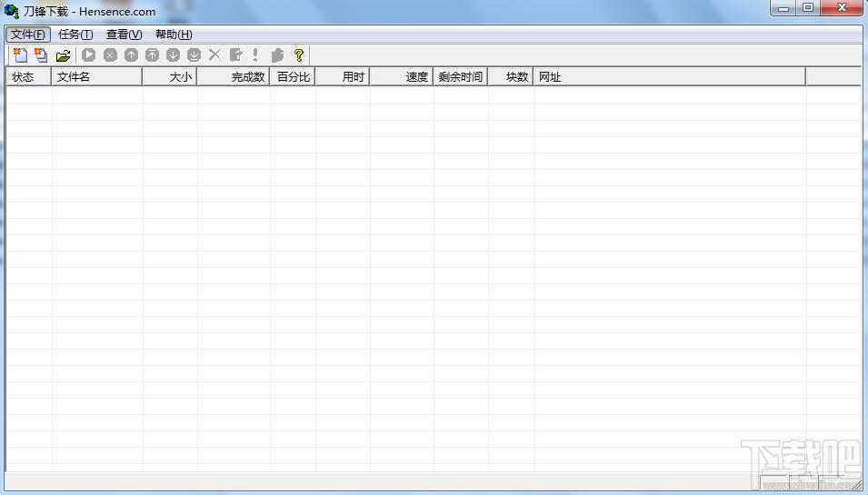Move task to top with barred up-arrow icon
The width and height of the screenshot is (868, 495).
click(152, 54)
